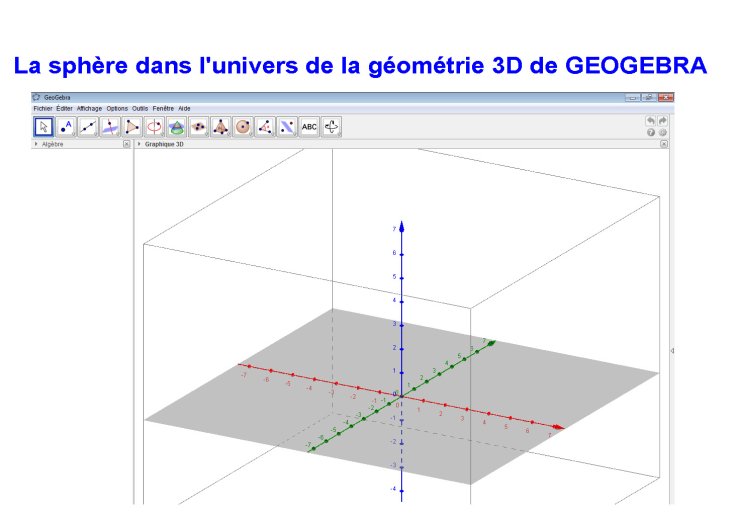Viewport: 734px width, 517px height.
Task: Open the Outils menu
Action: point(140,109)
